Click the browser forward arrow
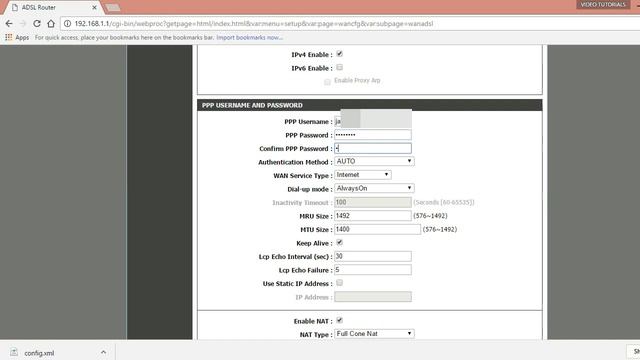The image size is (640, 360). (23, 24)
